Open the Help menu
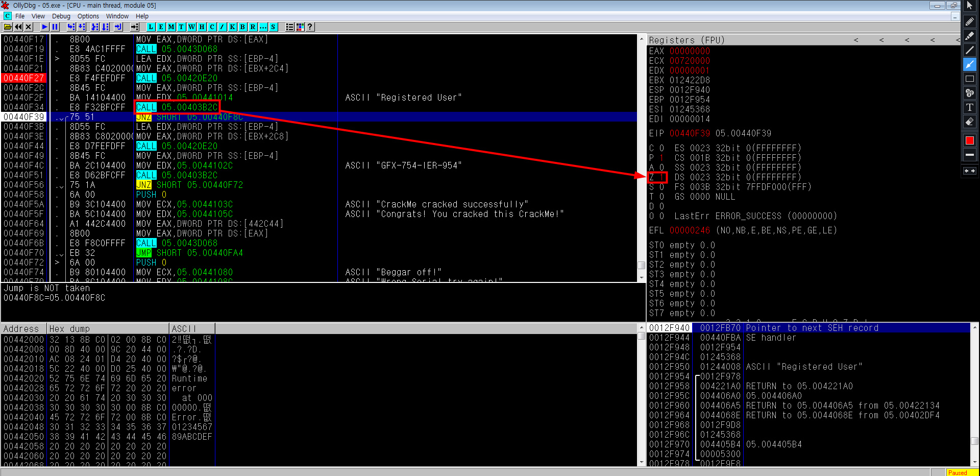The height and width of the screenshot is (476, 980). 142,16
